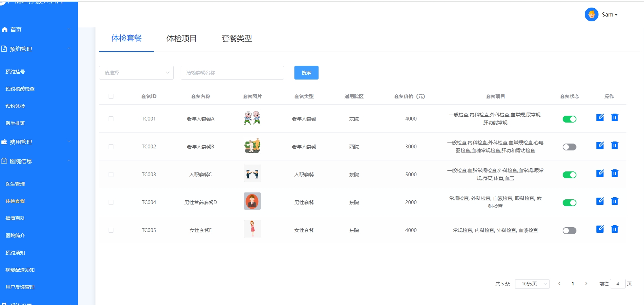Check the TC003 row checkbox

point(111,175)
